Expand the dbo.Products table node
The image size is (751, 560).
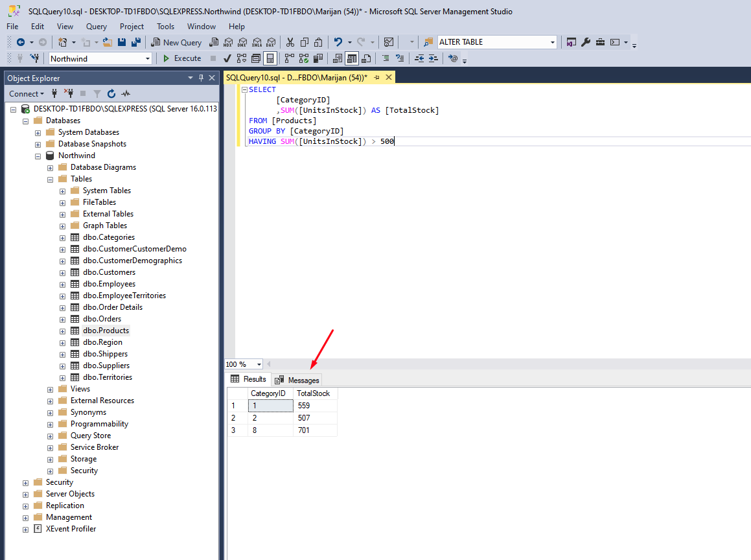pos(63,331)
